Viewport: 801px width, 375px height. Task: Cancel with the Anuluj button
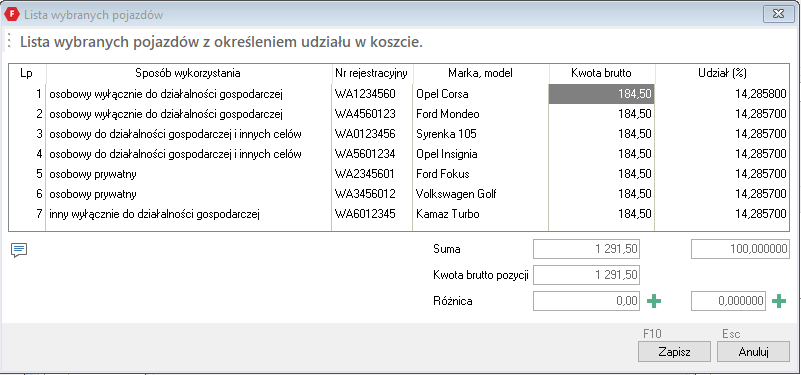(x=753, y=351)
